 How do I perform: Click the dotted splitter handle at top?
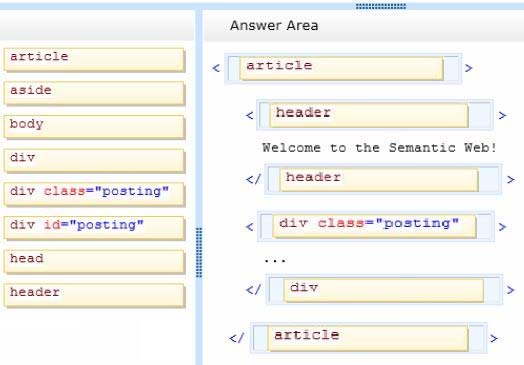tap(381, 6)
